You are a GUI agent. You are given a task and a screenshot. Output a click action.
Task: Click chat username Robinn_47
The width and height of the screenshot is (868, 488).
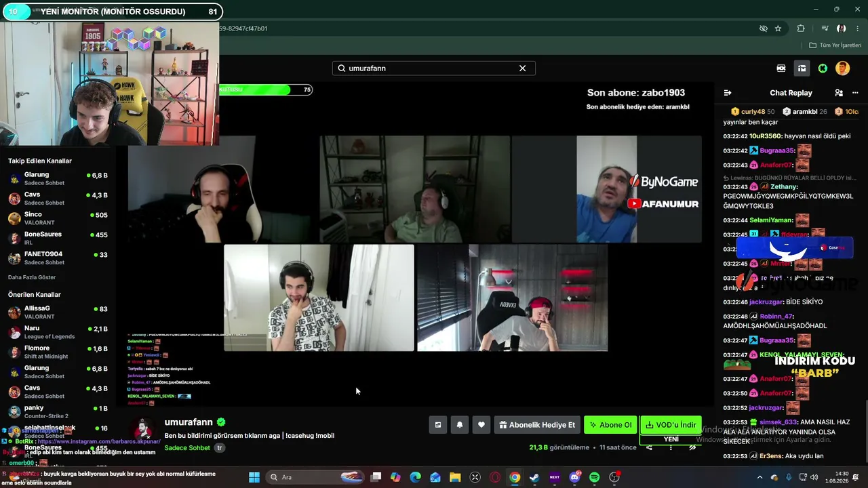[776, 317]
